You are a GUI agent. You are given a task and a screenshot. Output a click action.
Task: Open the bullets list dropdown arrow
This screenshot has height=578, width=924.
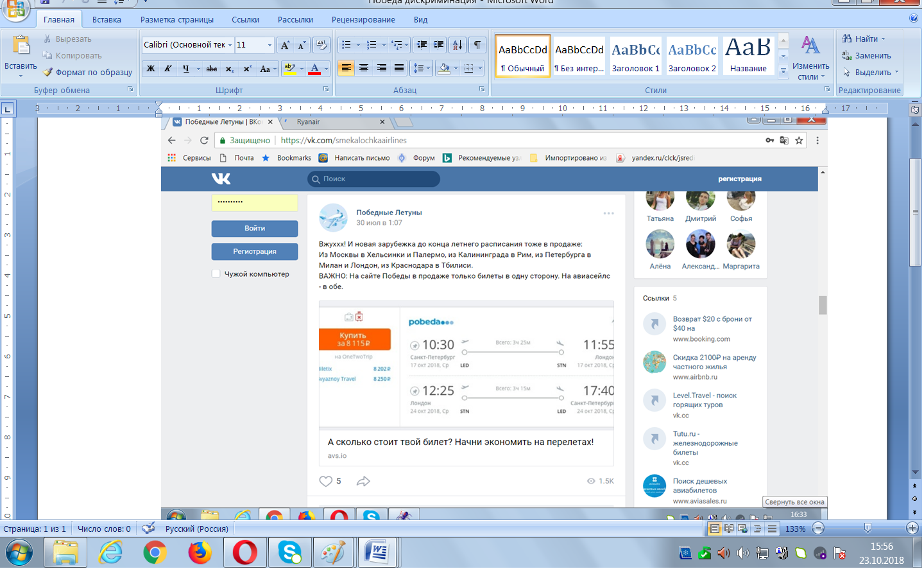click(358, 45)
